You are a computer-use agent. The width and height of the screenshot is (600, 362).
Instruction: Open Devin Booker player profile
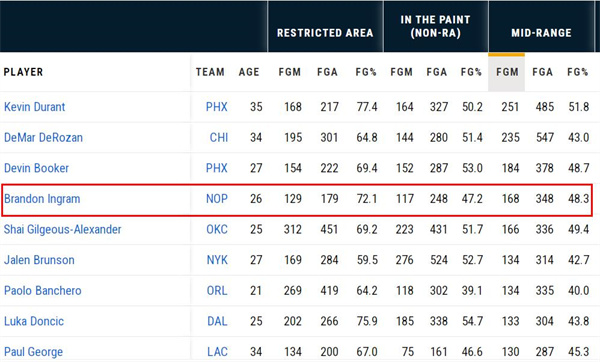[x=36, y=168]
